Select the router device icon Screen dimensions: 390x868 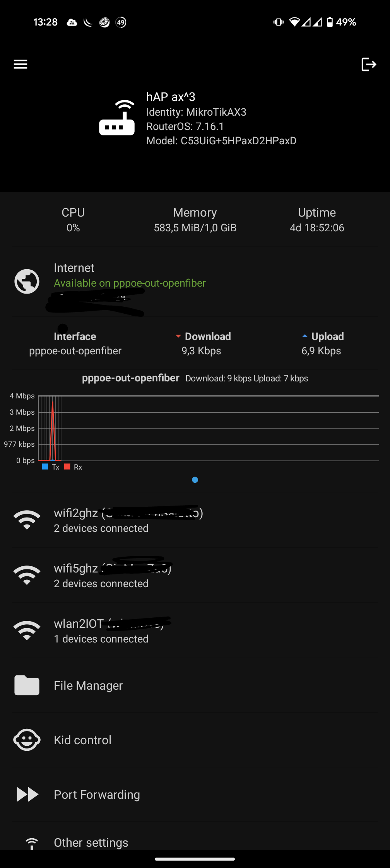click(x=117, y=119)
